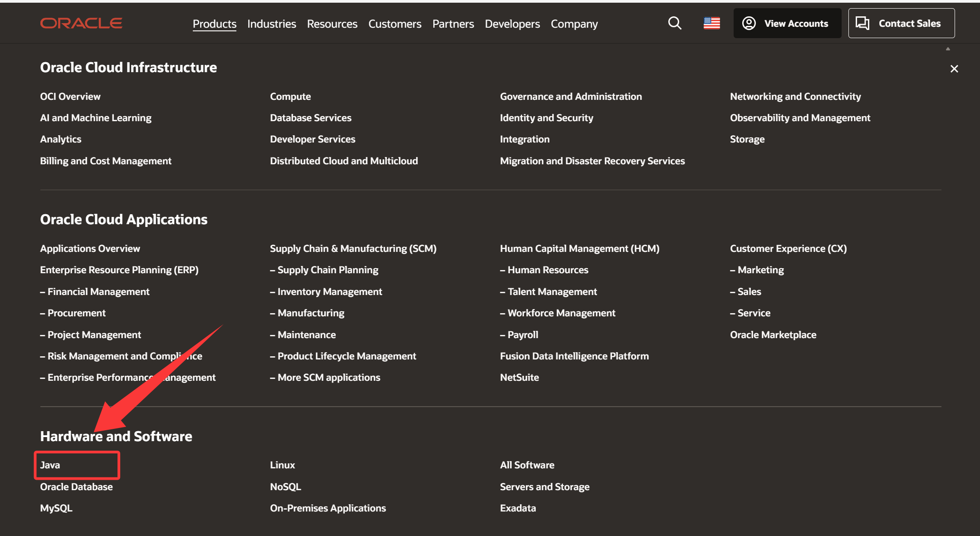
Task: Open the NoSQL link
Action: click(285, 487)
